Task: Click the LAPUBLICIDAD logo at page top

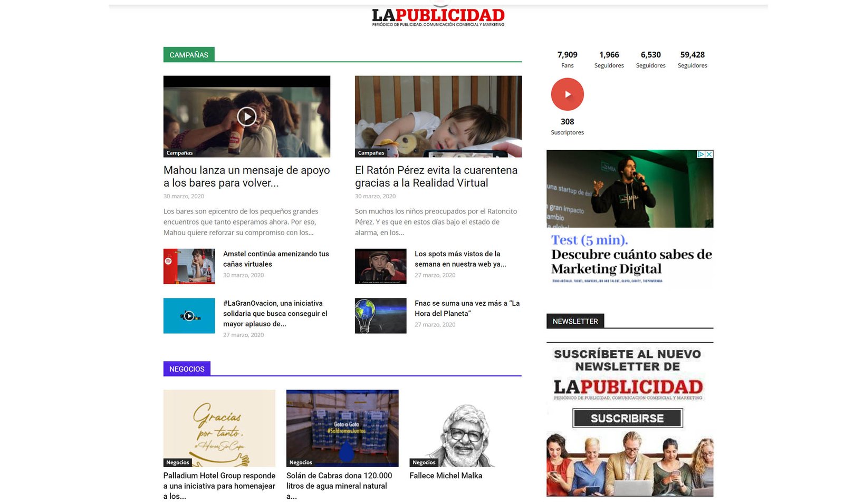Action: pyautogui.click(x=438, y=17)
